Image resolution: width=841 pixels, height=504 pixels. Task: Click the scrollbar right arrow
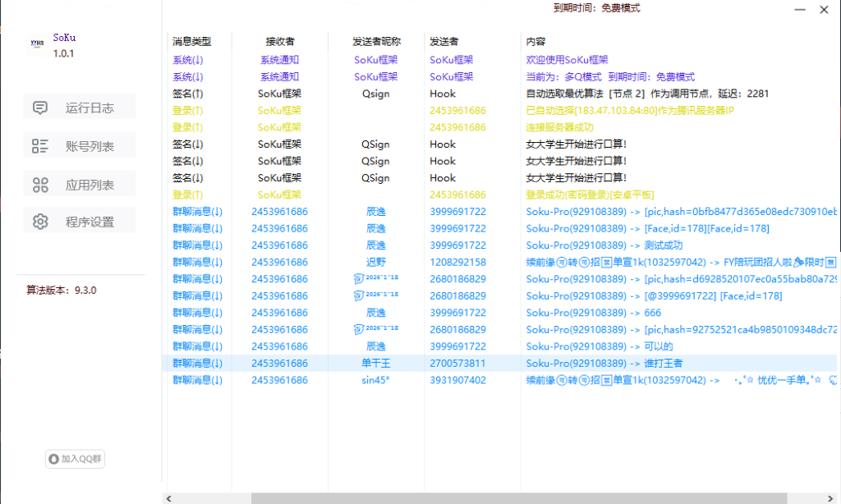(x=831, y=498)
